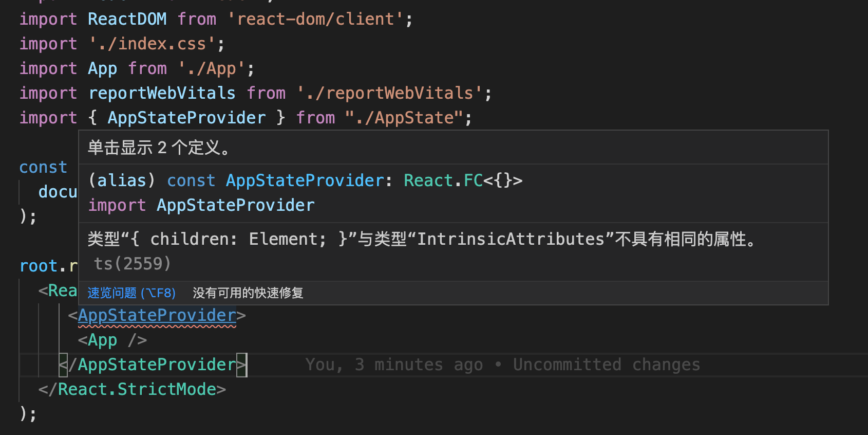Viewport: 868px width, 435px height.
Task: Click the const keyword before the popup
Action: coord(43,167)
